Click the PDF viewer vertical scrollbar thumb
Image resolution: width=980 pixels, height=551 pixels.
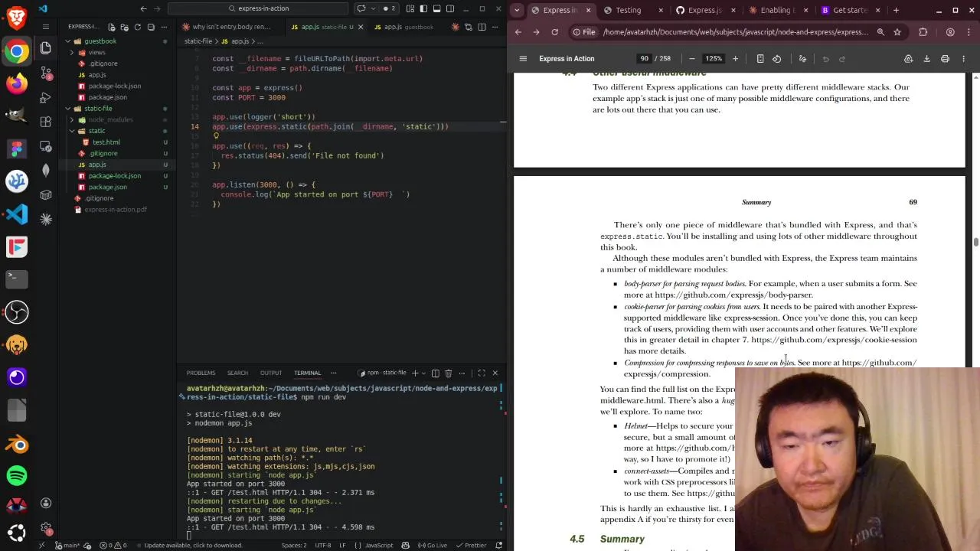(975, 242)
